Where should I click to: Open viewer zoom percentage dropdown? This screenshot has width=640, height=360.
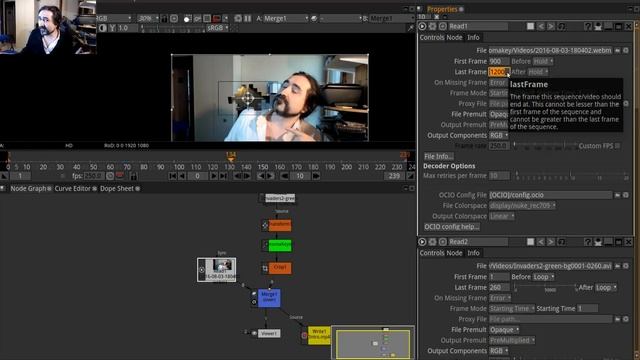pos(149,18)
